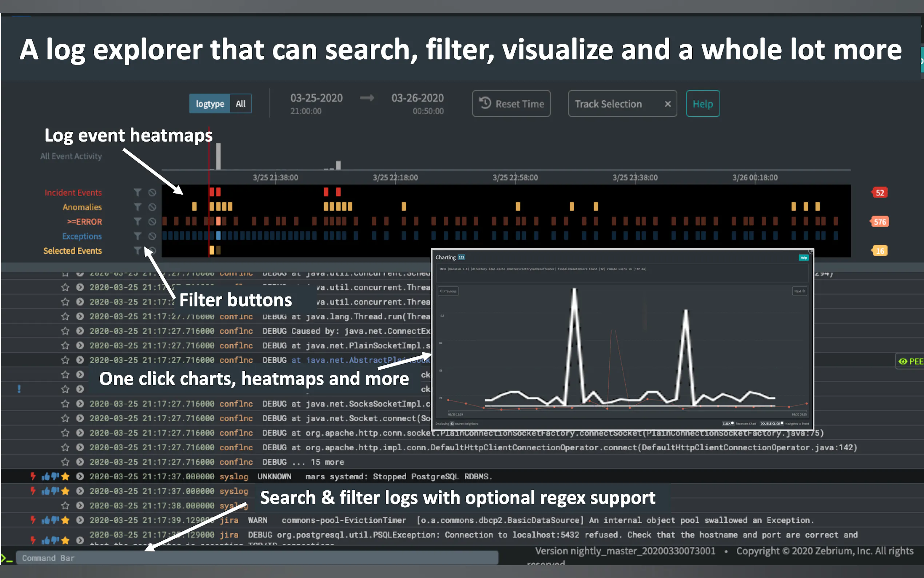This screenshot has height=578, width=924.
Task: Click the incident lightning icon on jira WARN line
Action: click(33, 520)
